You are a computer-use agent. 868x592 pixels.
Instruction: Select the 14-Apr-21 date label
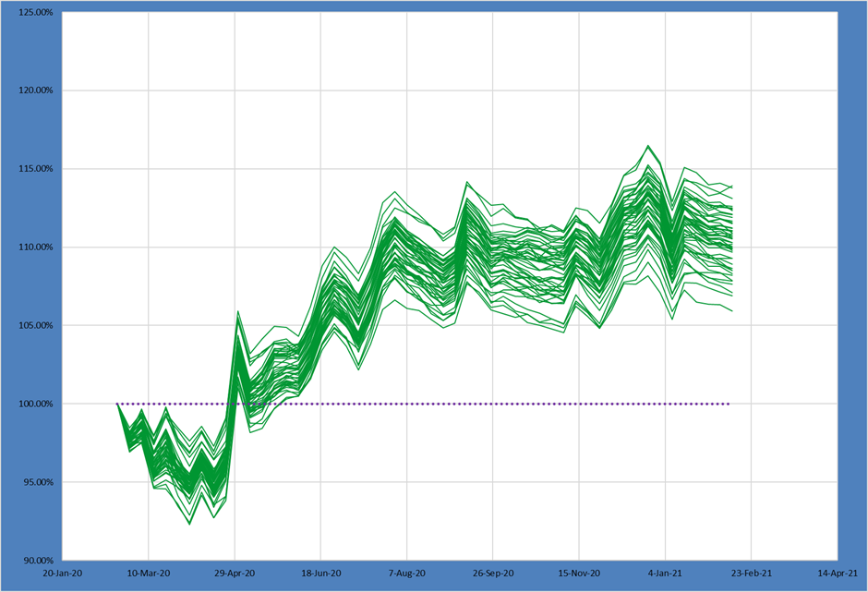coord(838,574)
